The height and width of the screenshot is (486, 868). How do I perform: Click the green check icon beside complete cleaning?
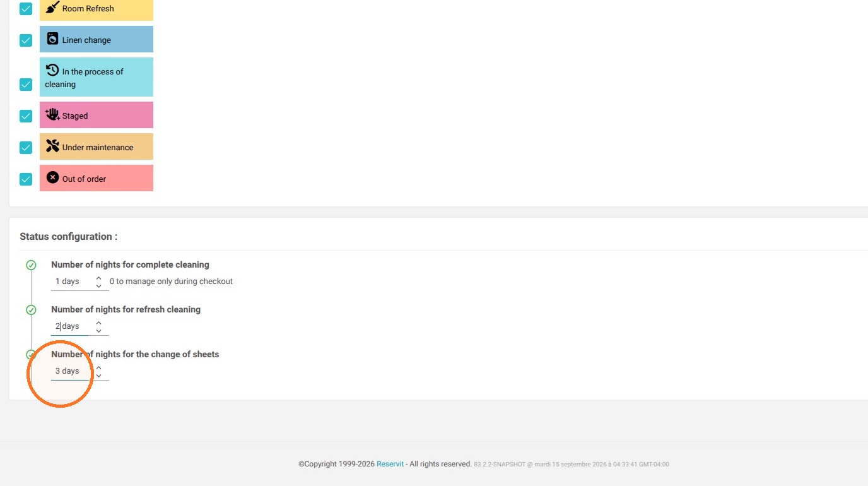[31, 265]
